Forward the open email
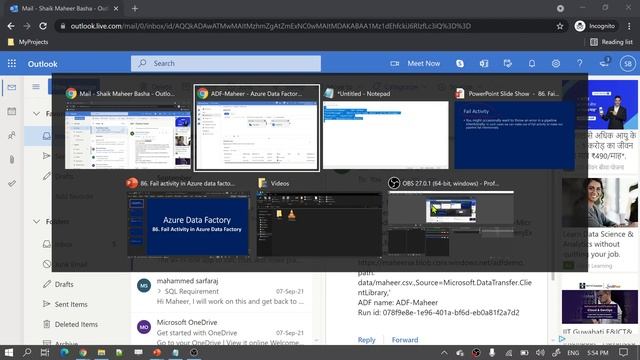The height and width of the screenshot is (360, 640). (404, 340)
